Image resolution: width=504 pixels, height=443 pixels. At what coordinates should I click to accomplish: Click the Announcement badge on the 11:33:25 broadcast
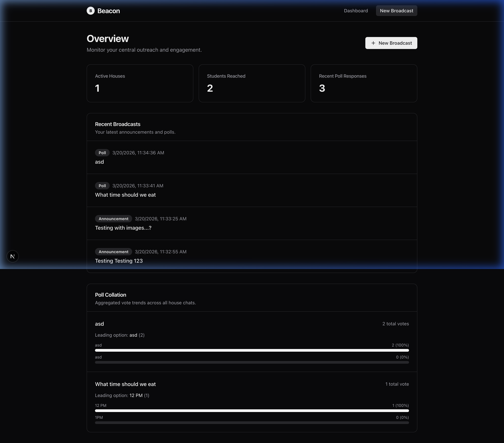click(113, 219)
